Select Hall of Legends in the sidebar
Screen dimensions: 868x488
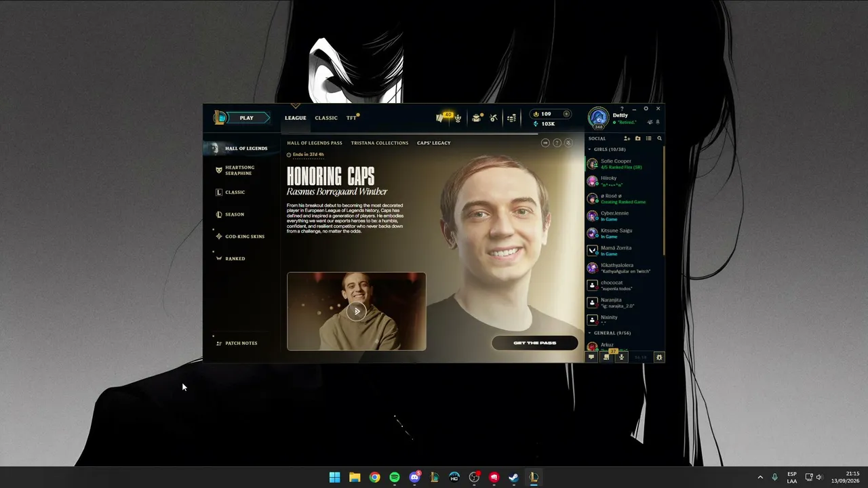(241, 148)
